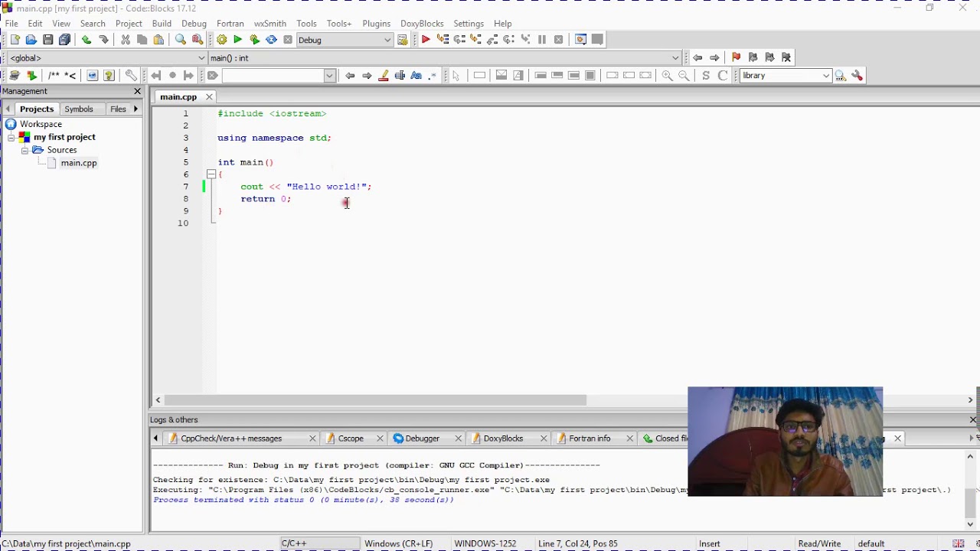980x551 pixels.
Task: Zoom out editor magnifier minus icon
Action: (684, 75)
